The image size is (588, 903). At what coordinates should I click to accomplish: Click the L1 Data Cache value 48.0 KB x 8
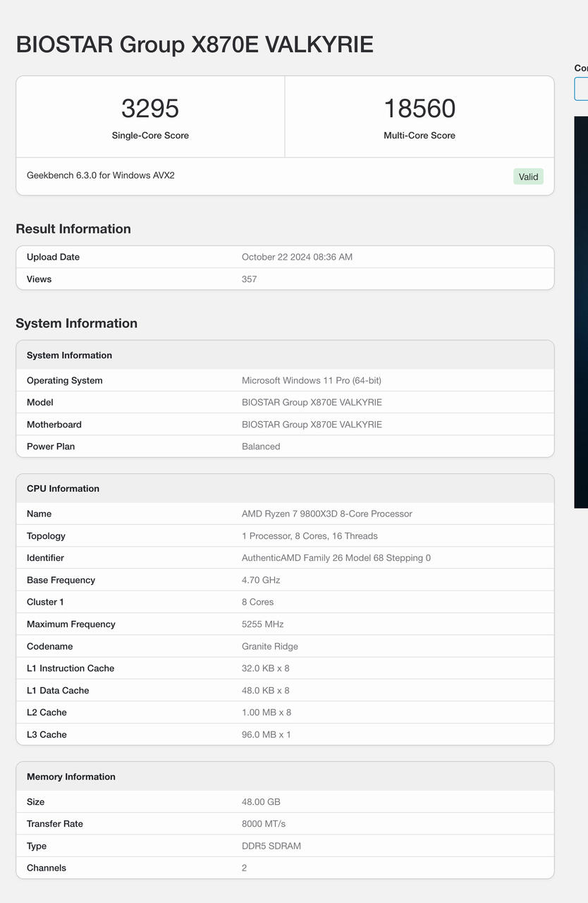265,691
